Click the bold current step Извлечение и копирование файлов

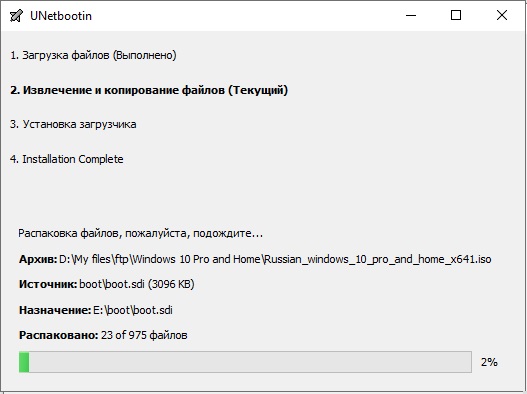point(149,90)
